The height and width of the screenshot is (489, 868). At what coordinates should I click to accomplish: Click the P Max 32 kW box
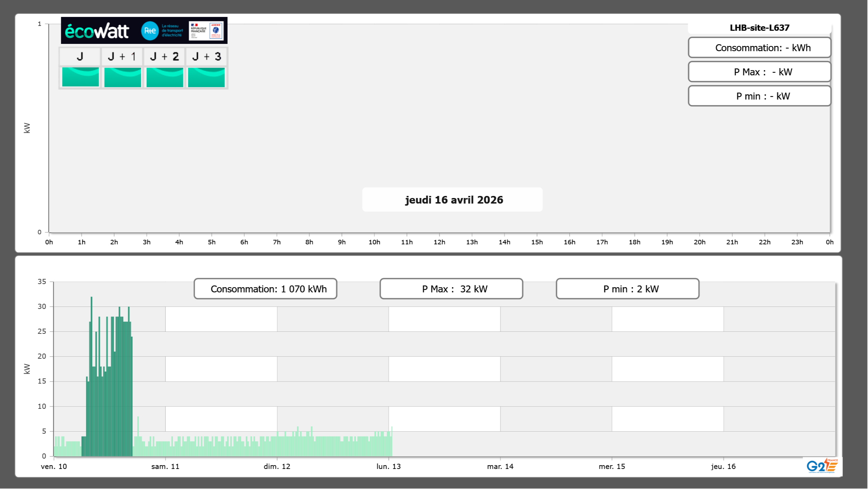click(451, 289)
